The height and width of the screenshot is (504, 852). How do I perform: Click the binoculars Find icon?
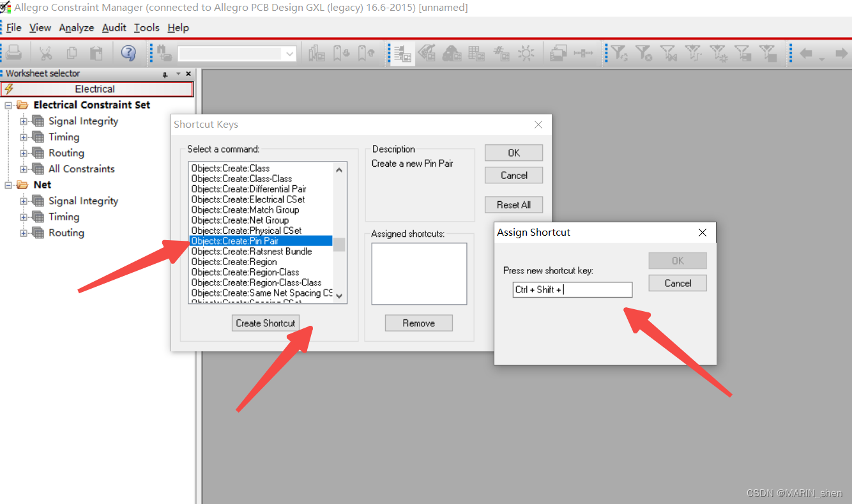click(165, 53)
